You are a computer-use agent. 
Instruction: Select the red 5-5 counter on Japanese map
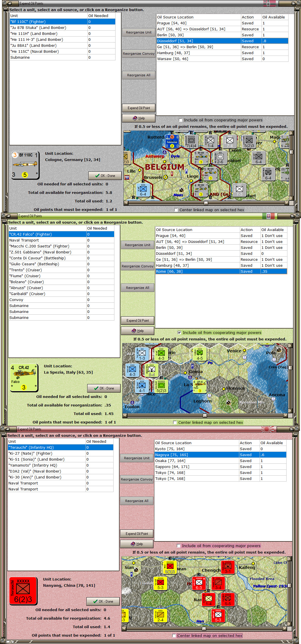(228, 599)
